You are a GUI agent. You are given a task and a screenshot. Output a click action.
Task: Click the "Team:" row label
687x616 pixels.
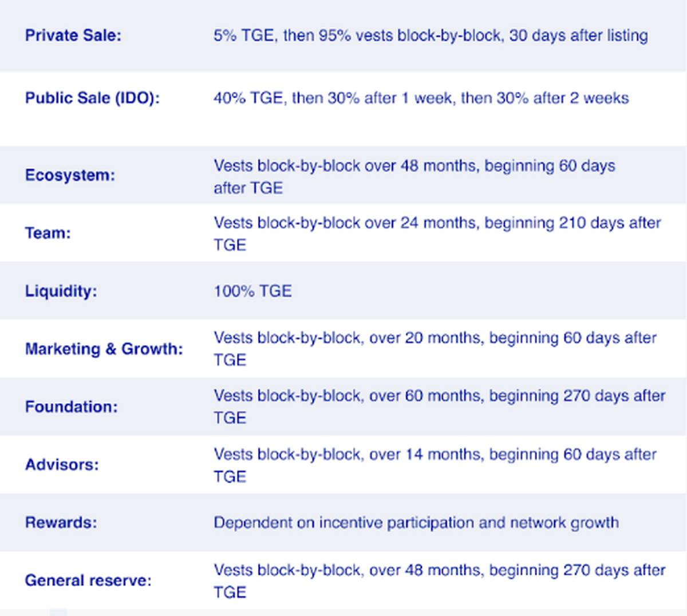click(x=48, y=233)
